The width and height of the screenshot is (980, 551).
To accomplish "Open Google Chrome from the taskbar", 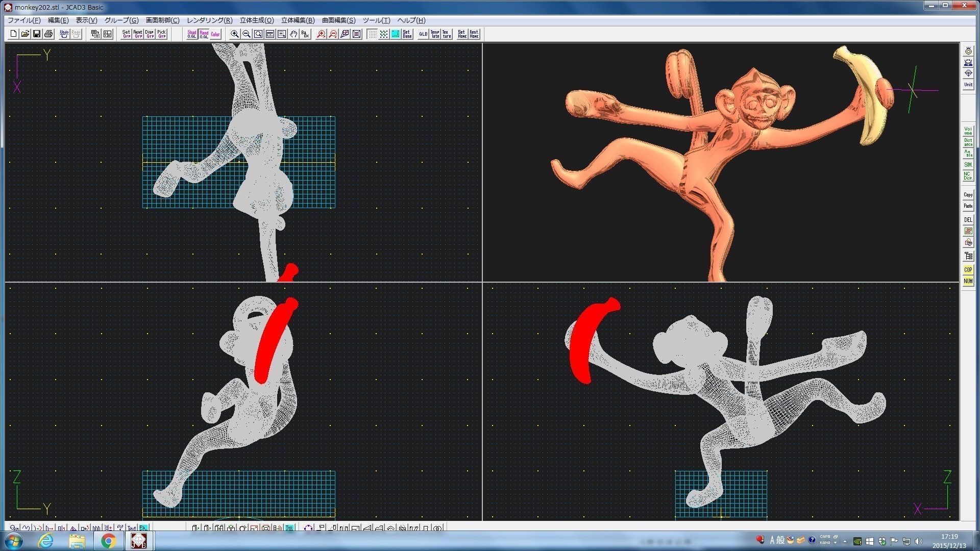I will tap(108, 541).
